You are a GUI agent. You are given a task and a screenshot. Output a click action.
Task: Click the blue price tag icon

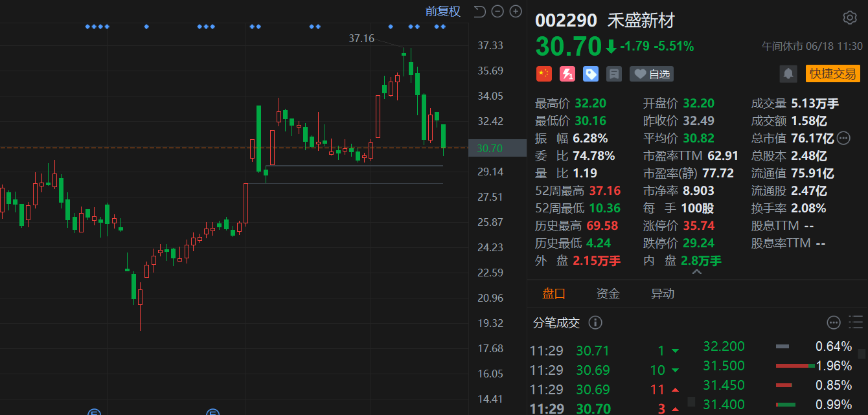590,74
